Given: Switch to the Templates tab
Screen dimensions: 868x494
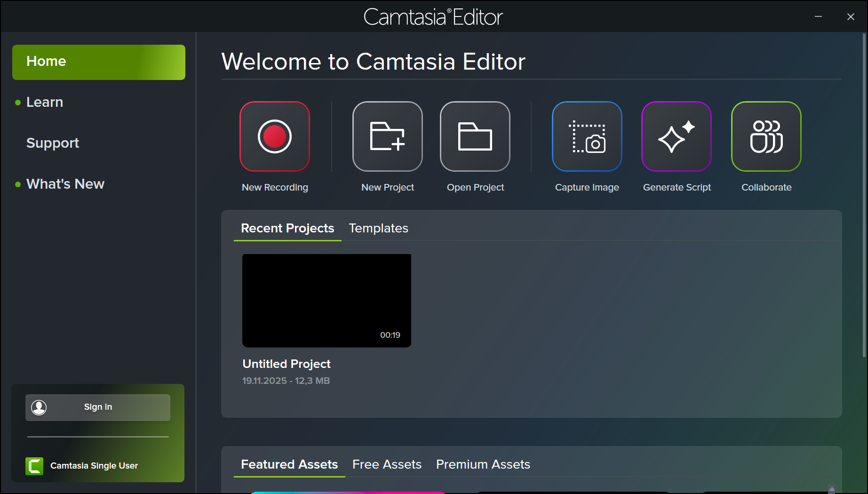Looking at the screenshot, I should (378, 228).
